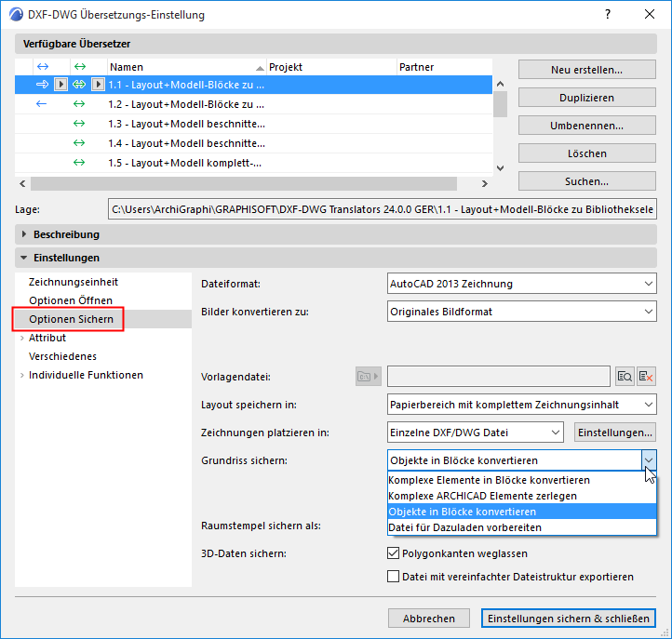Select Datei für Dazuladen vorbereiten
The width and height of the screenshot is (672, 639).
pyautogui.click(x=521, y=527)
